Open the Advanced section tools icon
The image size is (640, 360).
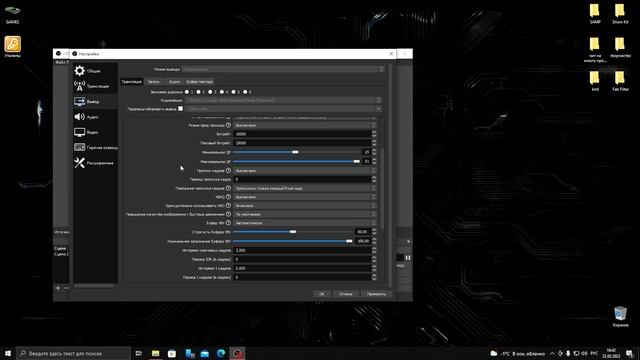(x=80, y=163)
